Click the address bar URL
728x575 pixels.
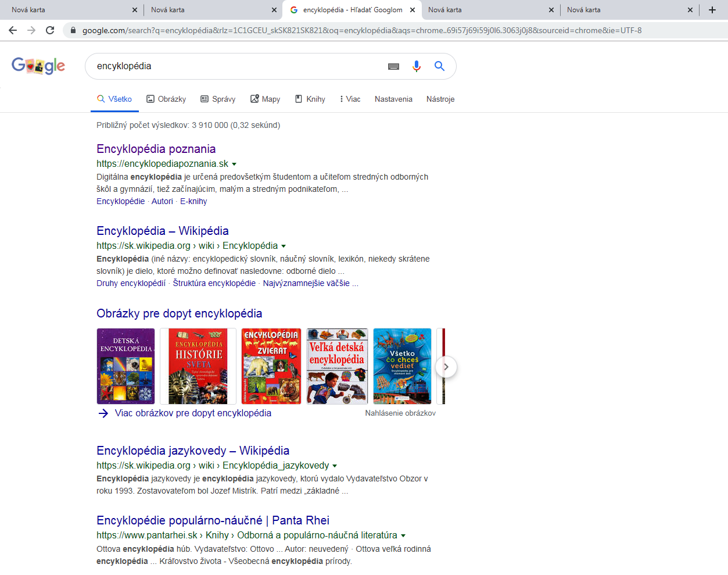point(362,30)
